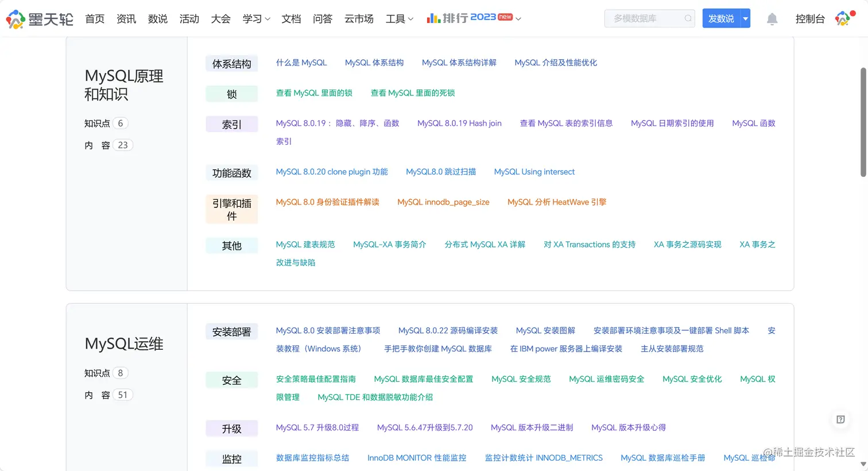Select the 索引 category tag
The height and width of the screenshot is (471, 868).
click(x=232, y=125)
